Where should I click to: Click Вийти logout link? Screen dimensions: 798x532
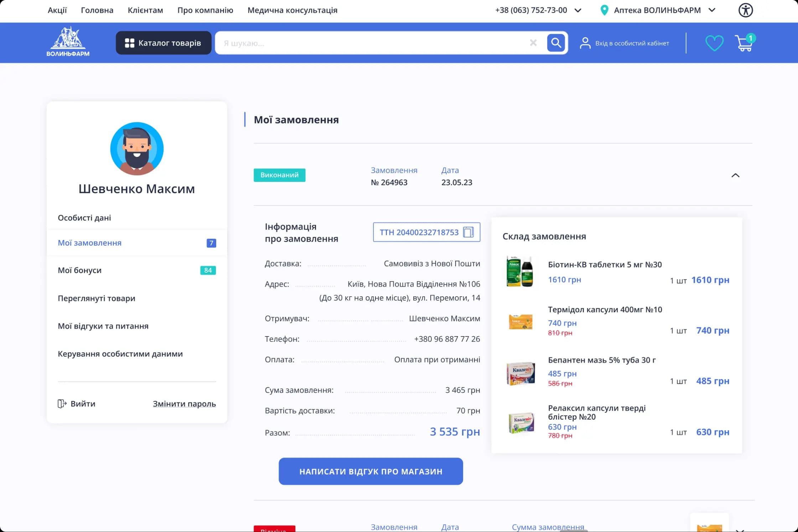83,403
